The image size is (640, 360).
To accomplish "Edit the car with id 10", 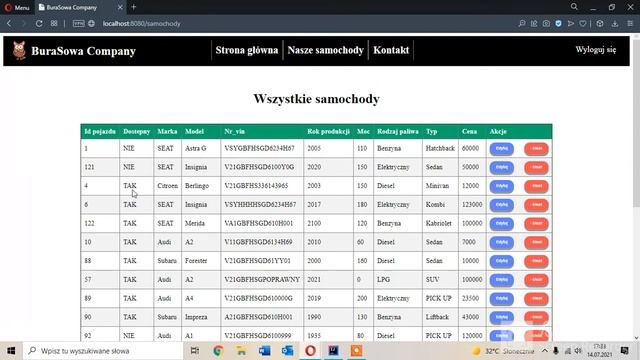I will [502, 242].
